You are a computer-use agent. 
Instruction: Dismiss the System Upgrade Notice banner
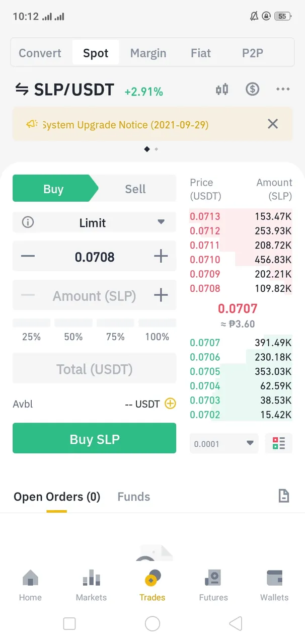point(272,124)
